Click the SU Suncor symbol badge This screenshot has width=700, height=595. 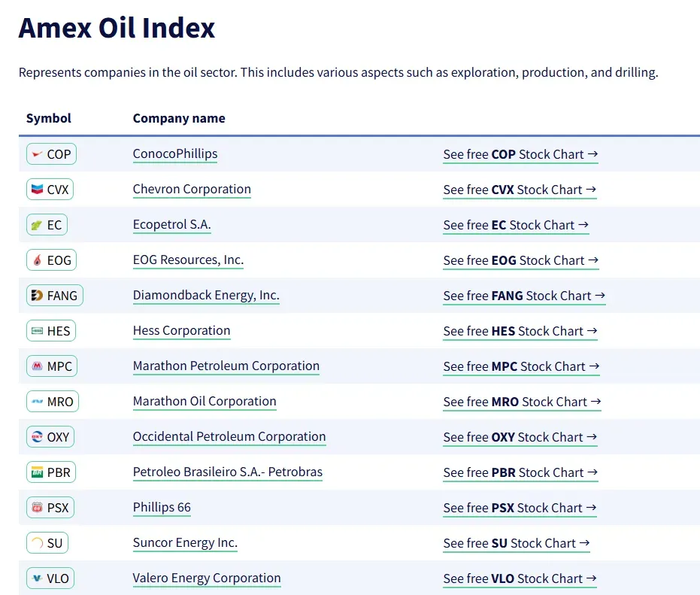pos(47,543)
